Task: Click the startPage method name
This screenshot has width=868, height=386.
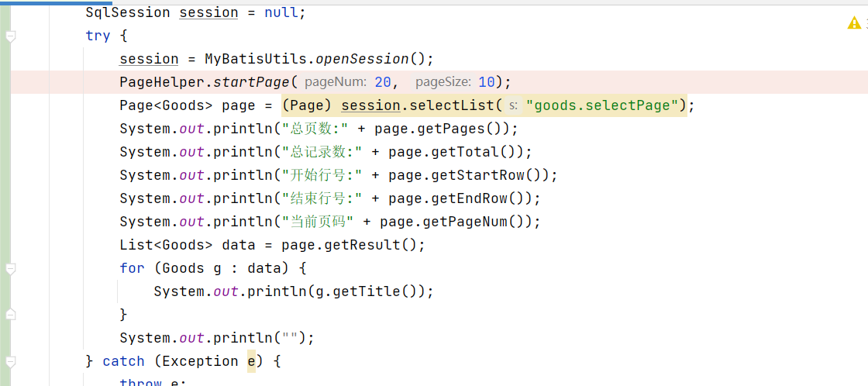Action: tap(252, 82)
